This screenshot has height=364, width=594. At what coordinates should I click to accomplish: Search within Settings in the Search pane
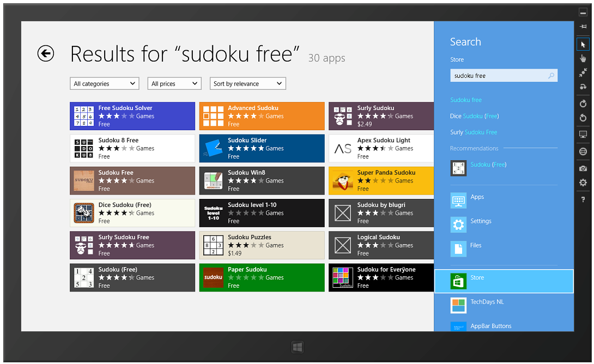[x=504, y=225]
